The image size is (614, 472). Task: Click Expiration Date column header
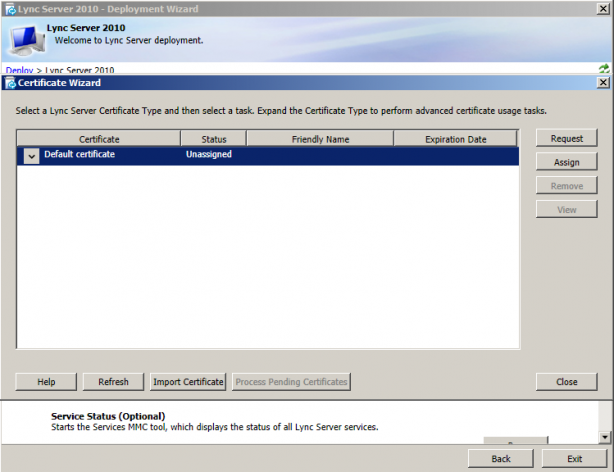(x=455, y=139)
